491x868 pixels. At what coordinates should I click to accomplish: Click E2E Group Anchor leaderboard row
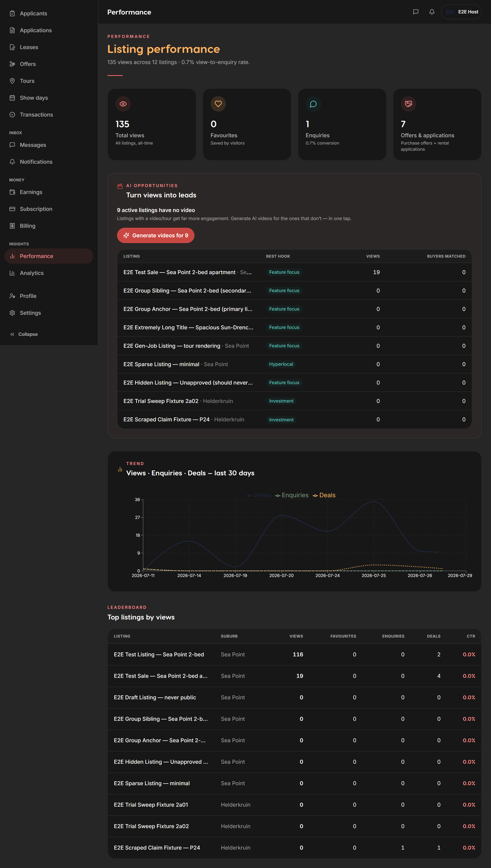294,740
